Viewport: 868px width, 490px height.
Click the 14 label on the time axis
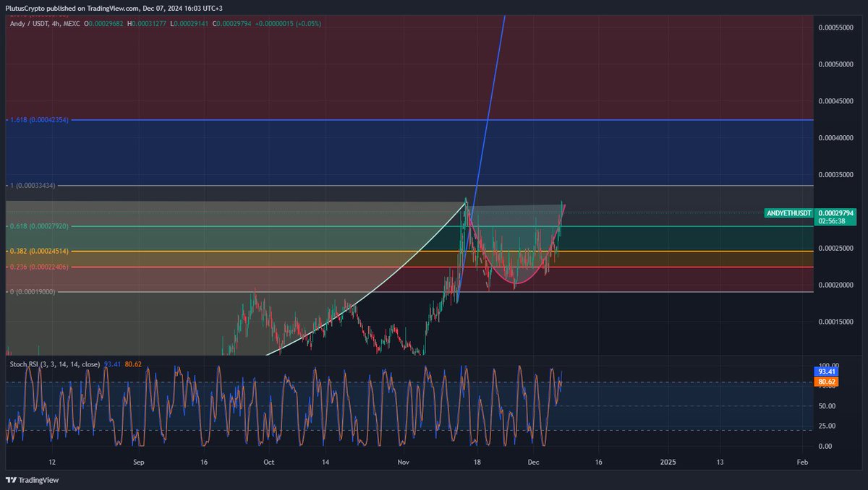325,461
